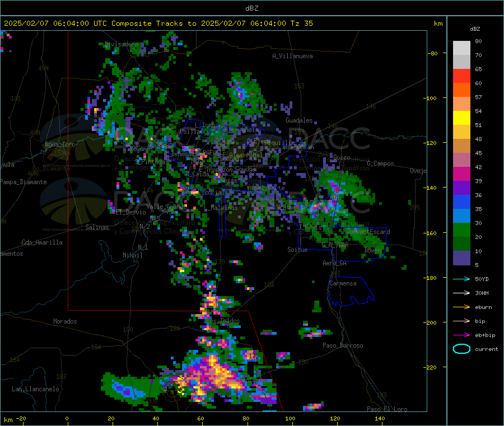Screen dimensions: 504x426
Task: Click the light gray 70 dBZ swatch
Action: pos(461,62)
